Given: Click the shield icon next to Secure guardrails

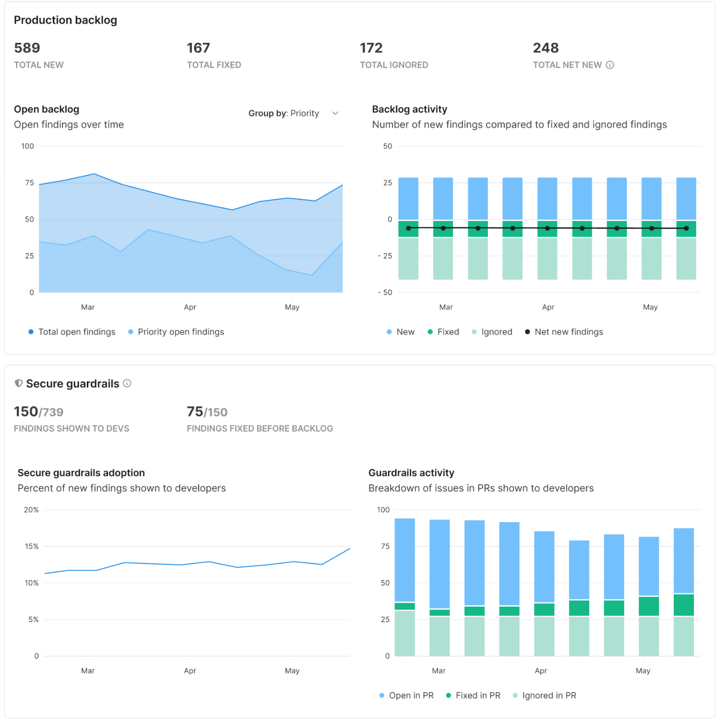Looking at the screenshot, I should (x=19, y=383).
